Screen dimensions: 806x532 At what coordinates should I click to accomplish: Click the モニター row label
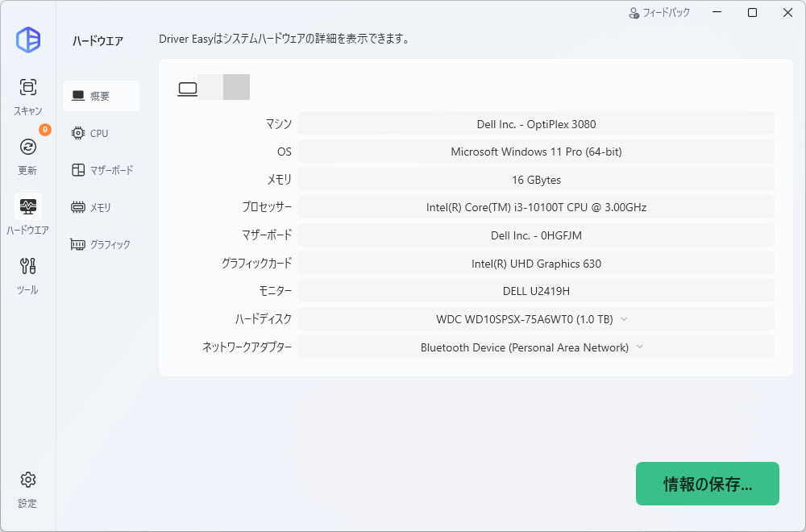(275, 291)
